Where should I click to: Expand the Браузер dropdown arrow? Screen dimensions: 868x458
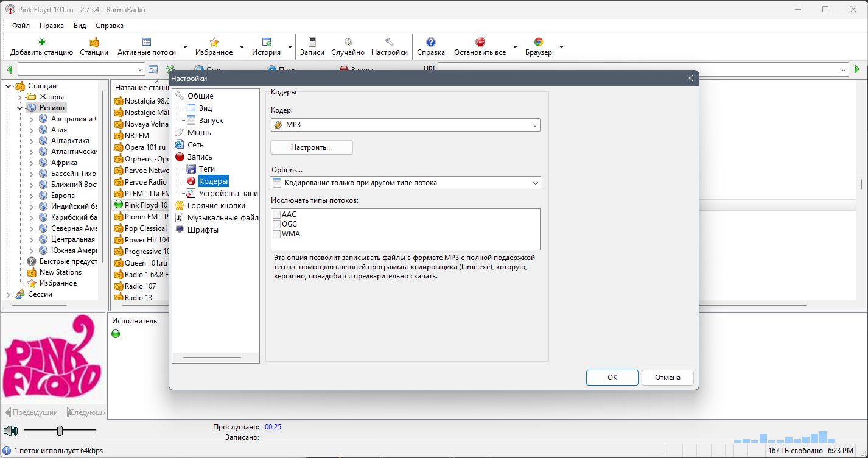[561, 47]
